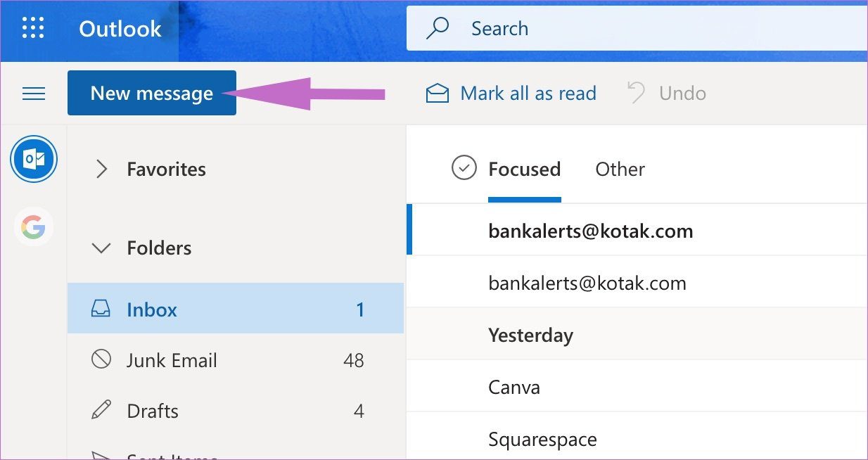
Task: Open the Junk Email folder
Action: point(236,360)
